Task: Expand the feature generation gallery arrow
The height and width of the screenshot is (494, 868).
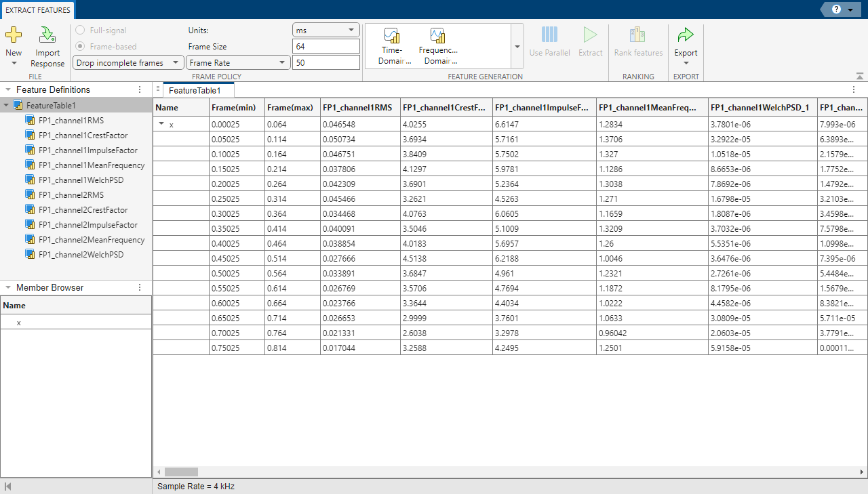Action: click(517, 47)
